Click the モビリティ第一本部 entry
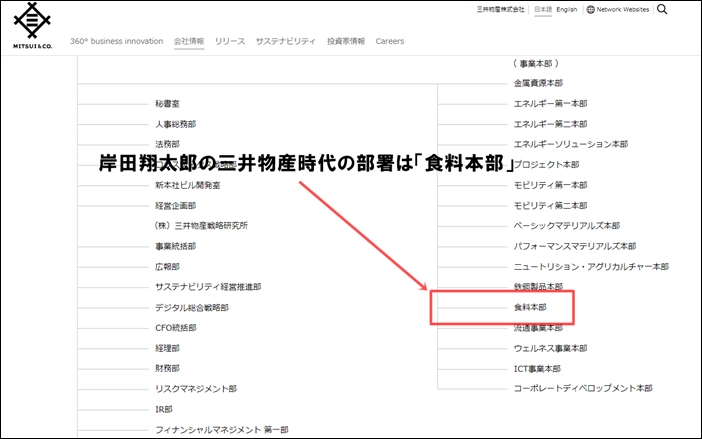 click(550, 185)
